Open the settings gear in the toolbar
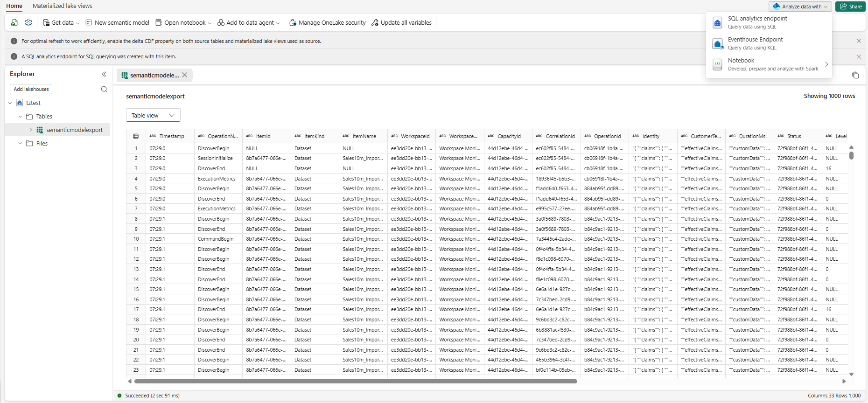Viewport: 868px width, 403px height. click(x=28, y=22)
